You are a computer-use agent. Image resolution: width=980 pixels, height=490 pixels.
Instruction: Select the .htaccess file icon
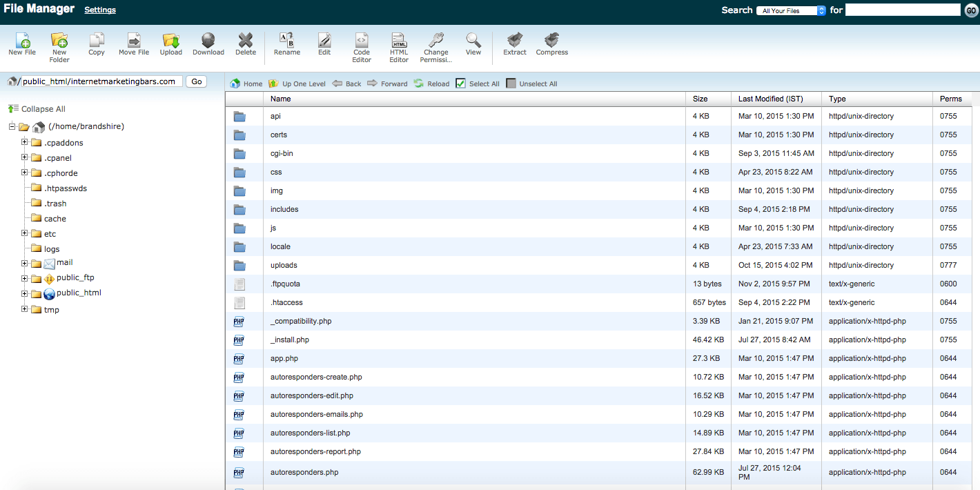click(x=239, y=303)
